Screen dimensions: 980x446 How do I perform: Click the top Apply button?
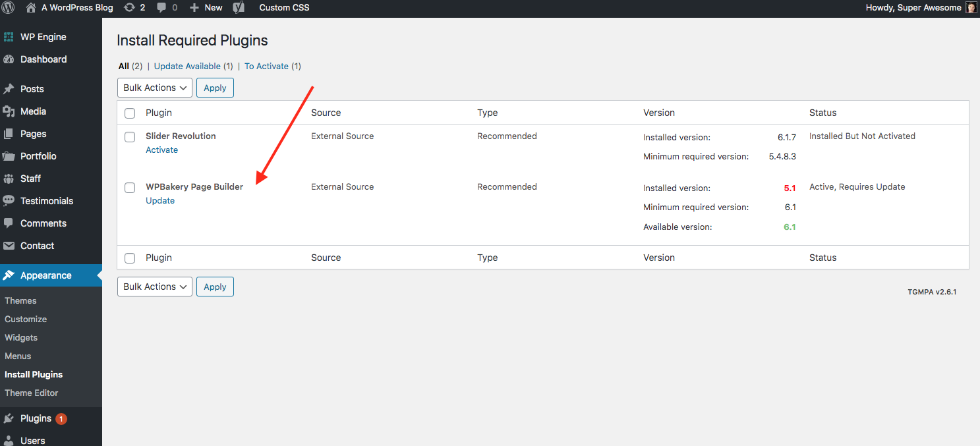point(215,88)
